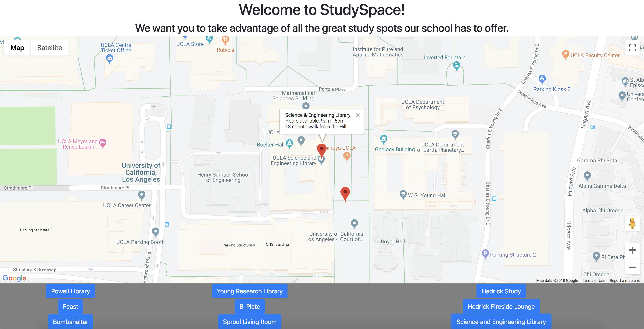Click the Hedrick Study button
644x329 pixels.
tap(501, 291)
